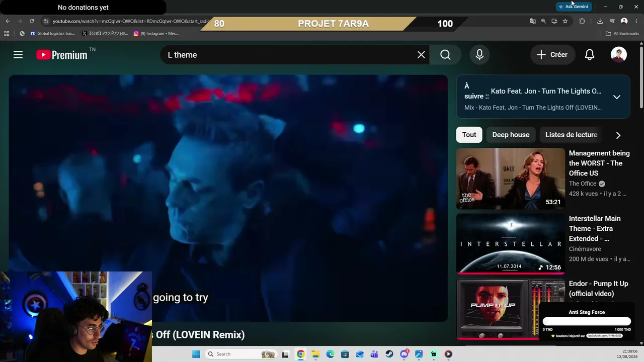
Task: Install the app from the address bar
Action: pos(554,21)
